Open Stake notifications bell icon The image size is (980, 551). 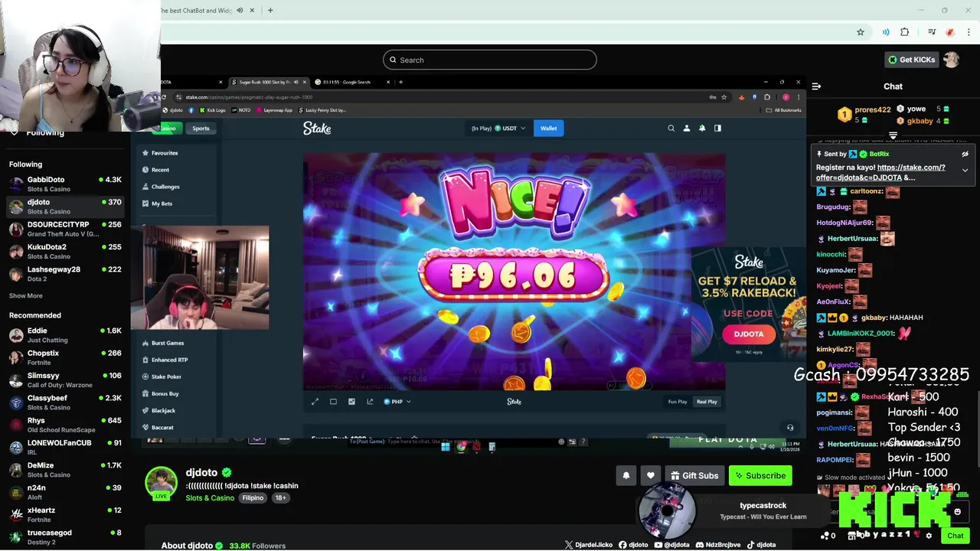tap(702, 129)
